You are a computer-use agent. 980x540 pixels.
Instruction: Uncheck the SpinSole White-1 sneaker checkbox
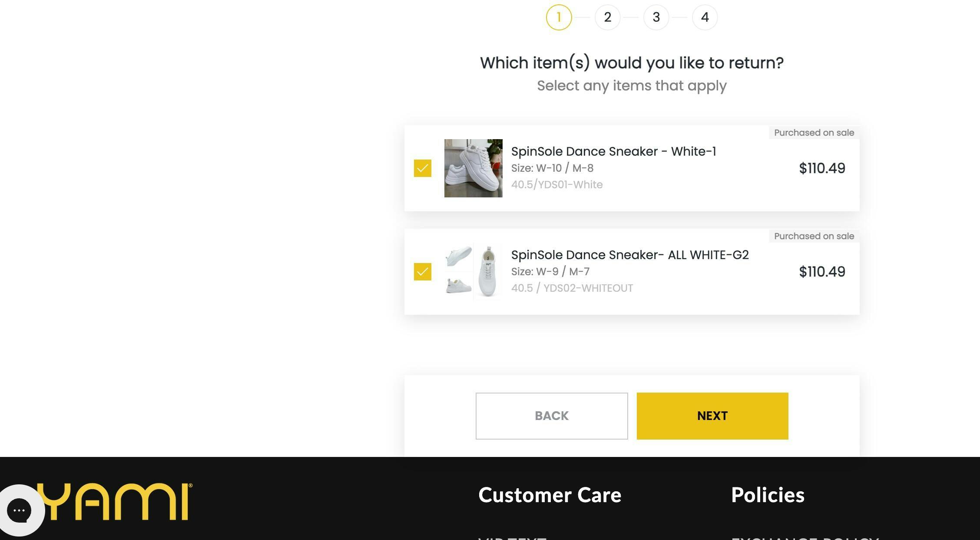pyautogui.click(x=422, y=168)
